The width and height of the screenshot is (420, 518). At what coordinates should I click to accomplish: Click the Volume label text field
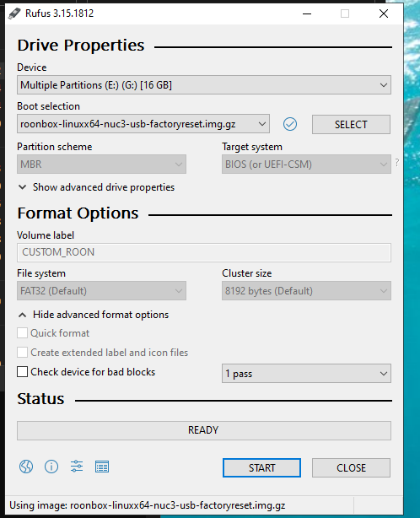(x=204, y=253)
